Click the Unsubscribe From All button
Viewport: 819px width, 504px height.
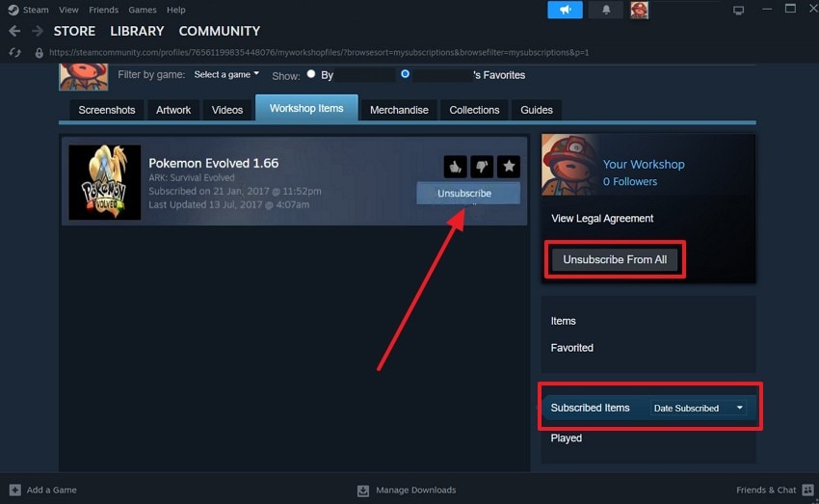coord(615,259)
